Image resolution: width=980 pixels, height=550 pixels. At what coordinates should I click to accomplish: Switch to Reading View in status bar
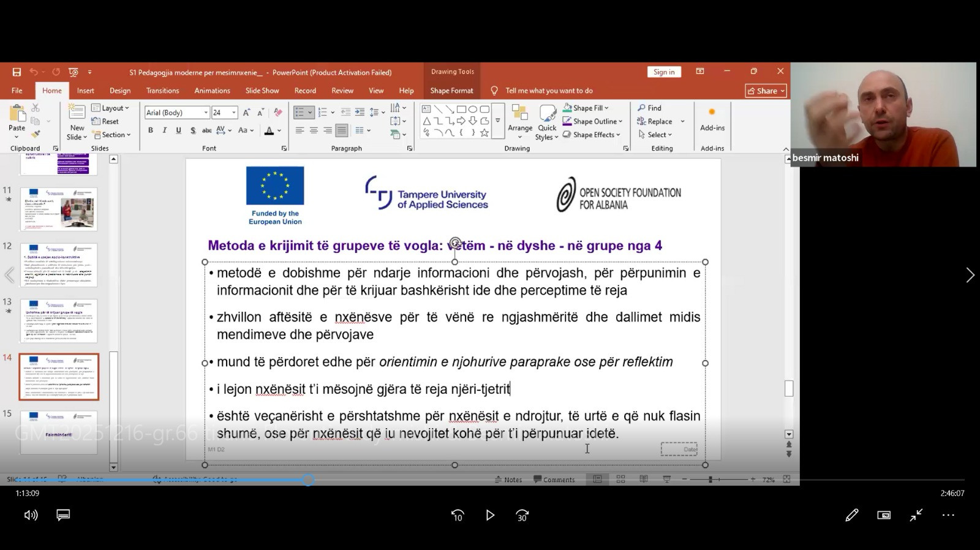click(x=644, y=479)
